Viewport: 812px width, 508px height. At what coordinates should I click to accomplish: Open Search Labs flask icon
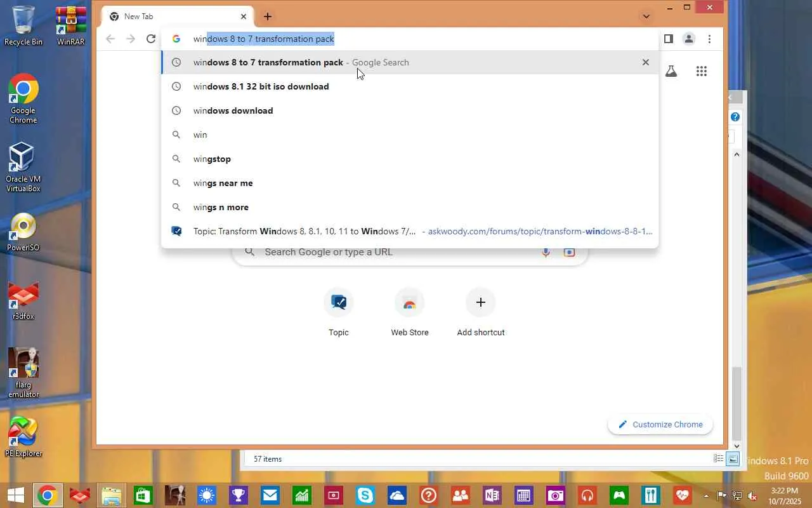[671, 71]
